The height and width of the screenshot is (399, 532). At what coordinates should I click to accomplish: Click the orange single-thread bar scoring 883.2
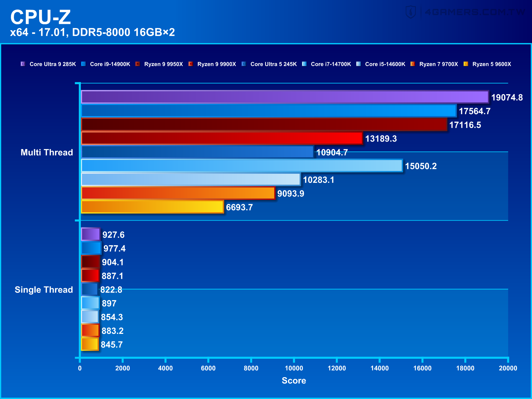[x=90, y=330]
